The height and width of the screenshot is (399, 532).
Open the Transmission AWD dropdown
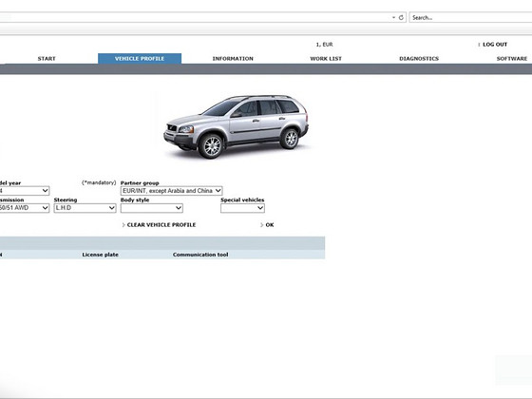[25, 208]
